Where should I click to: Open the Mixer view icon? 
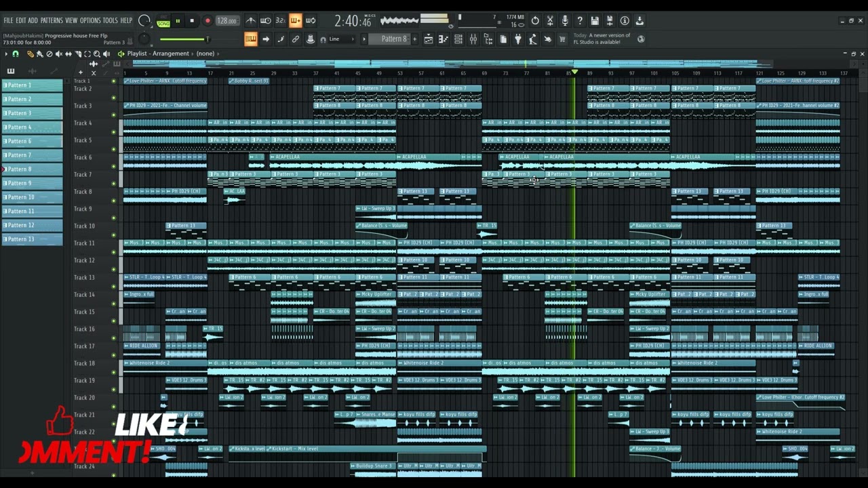(x=473, y=39)
